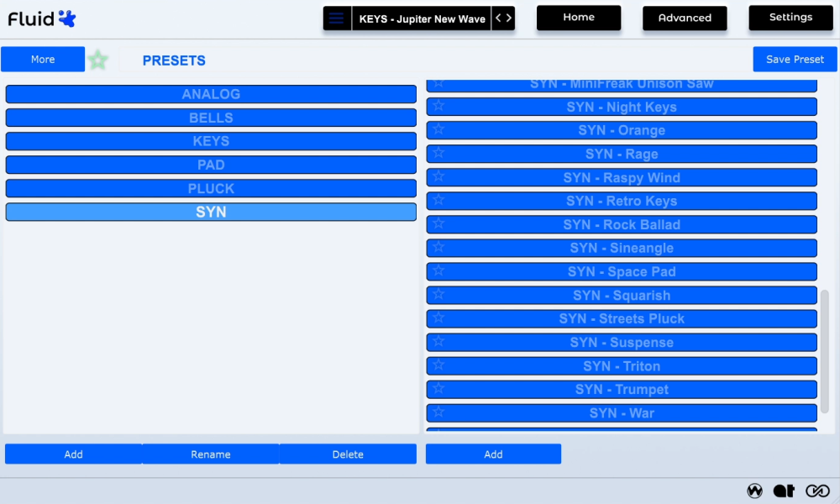Expand the ANALOG preset category
The image size is (840, 504).
pyautogui.click(x=211, y=94)
